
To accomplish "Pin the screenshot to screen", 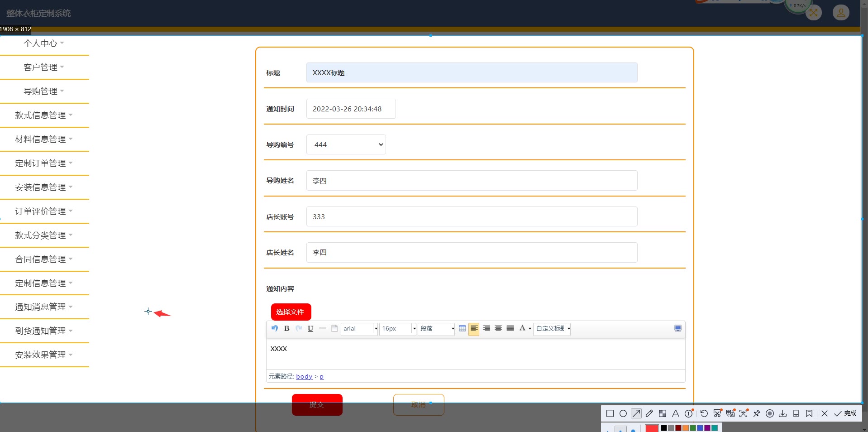I will (x=757, y=413).
